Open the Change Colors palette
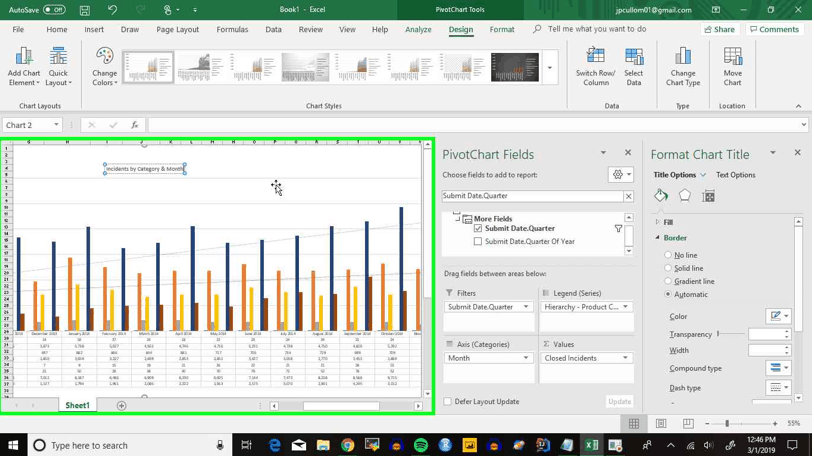814x457 pixels. click(104, 66)
